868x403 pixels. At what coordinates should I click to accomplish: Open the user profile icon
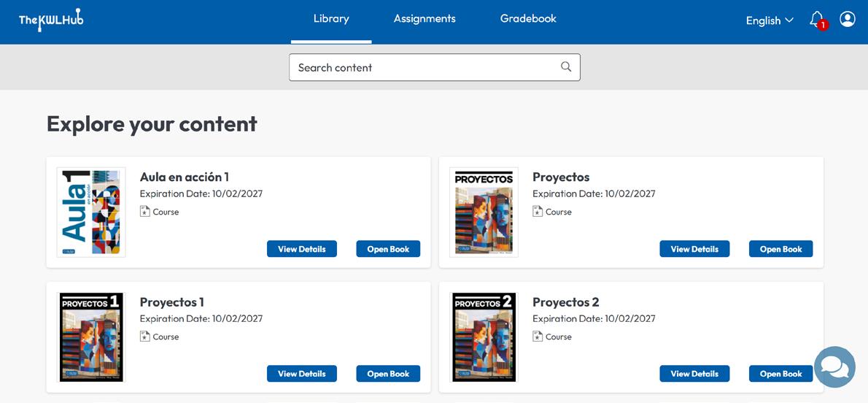tap(847, 20)
